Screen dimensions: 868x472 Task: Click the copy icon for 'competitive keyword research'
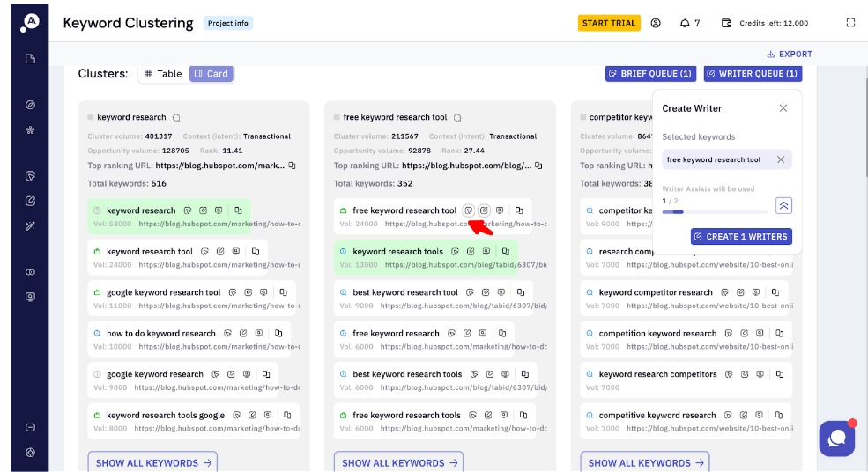779,415
